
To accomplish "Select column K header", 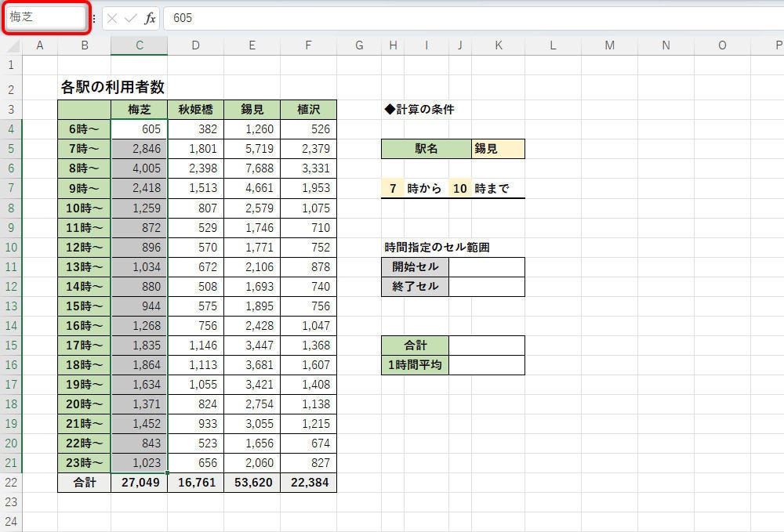I will (x=498, y=45).
